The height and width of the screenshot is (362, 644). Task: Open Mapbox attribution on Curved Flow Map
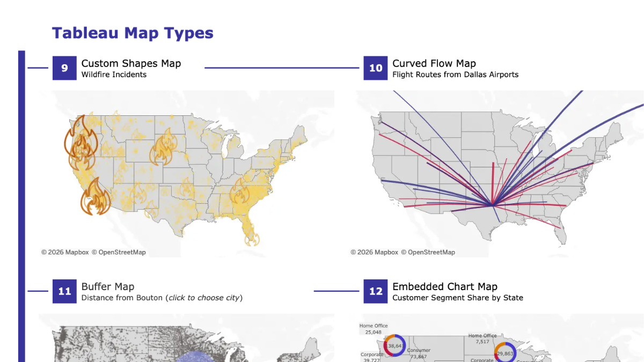pos(374,252)
